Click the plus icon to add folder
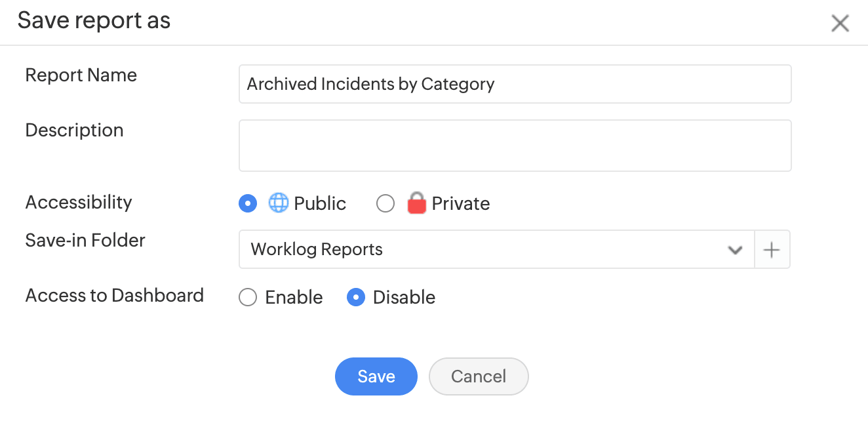This screenshot has height=425, width=868. click(x=772, y=250)
